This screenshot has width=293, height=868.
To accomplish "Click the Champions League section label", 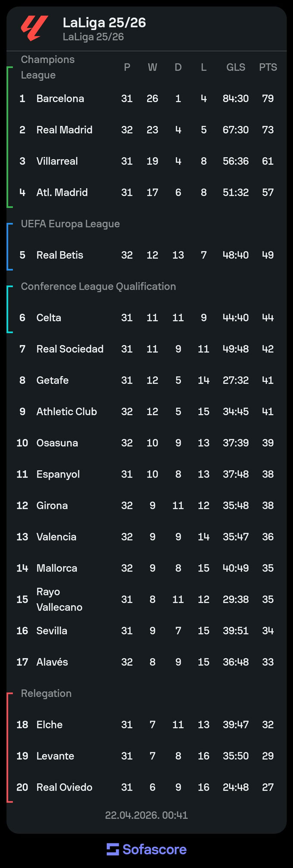I will [47, 67].
